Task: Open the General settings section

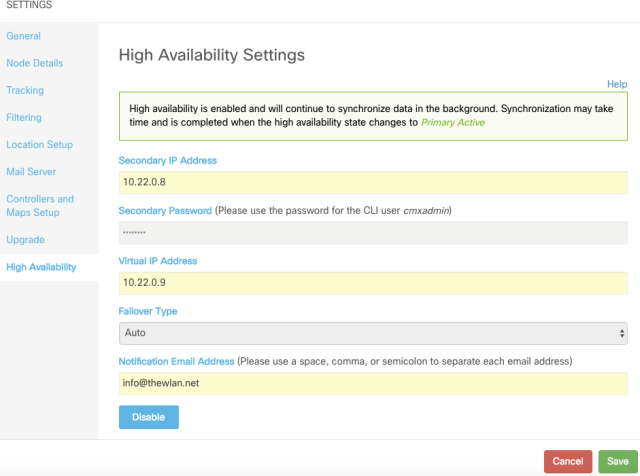Action: 24,36
